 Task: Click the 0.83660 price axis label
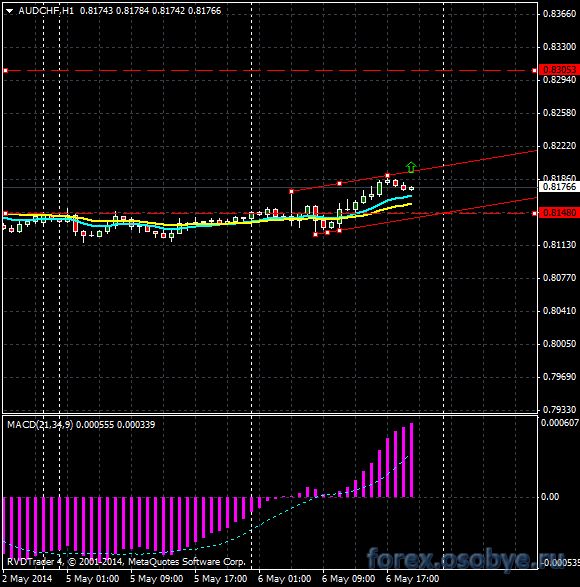[559, 14]
